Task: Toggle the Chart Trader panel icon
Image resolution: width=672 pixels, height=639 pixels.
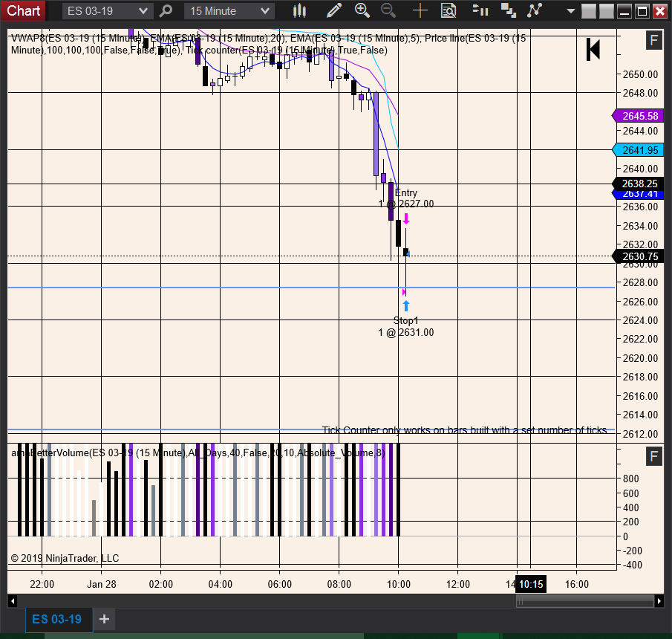Action: tap(480, 10)
